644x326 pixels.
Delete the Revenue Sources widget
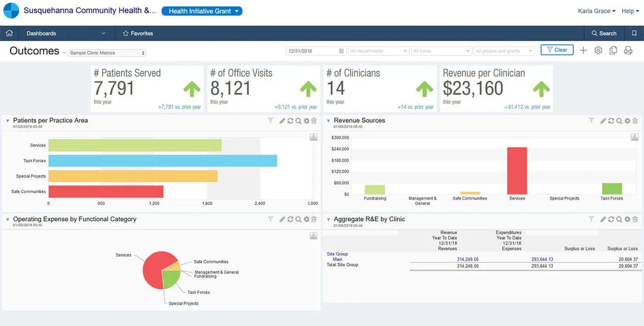click(635, 121)
